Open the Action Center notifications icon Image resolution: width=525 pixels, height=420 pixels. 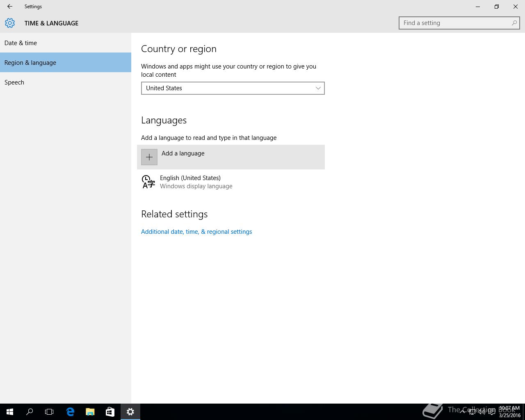492,412
